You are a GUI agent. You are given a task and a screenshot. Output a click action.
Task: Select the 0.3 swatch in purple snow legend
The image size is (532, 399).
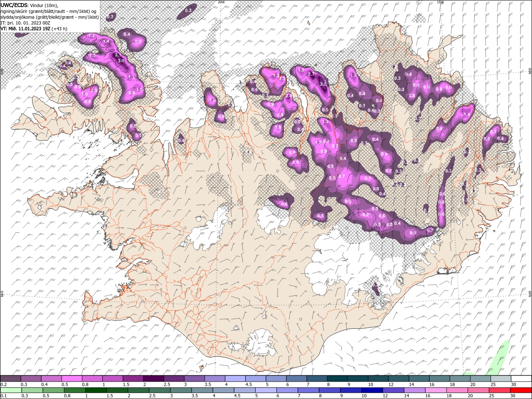click(x=31, y=378)
